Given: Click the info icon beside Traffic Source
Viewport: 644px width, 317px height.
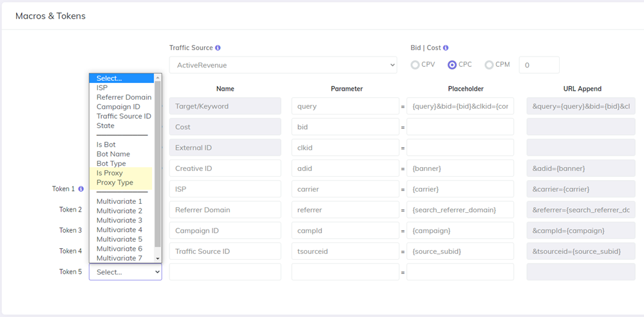Looking at the screenshot, I should tap(218, 48).
